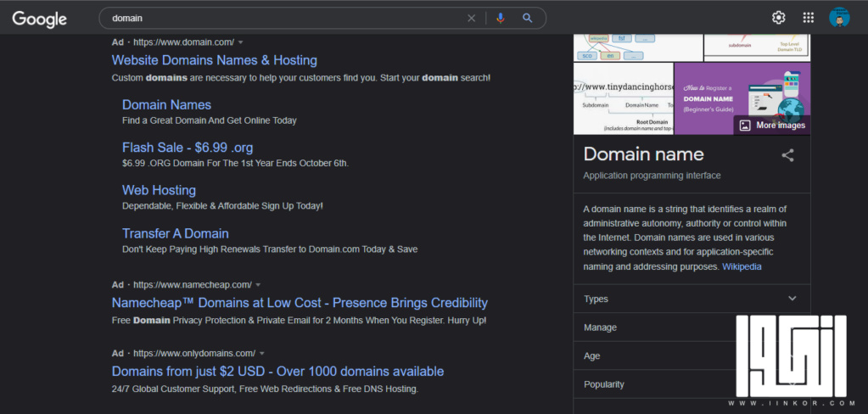Open the namecheap.com ad dropdown arrow

point(258,284)
